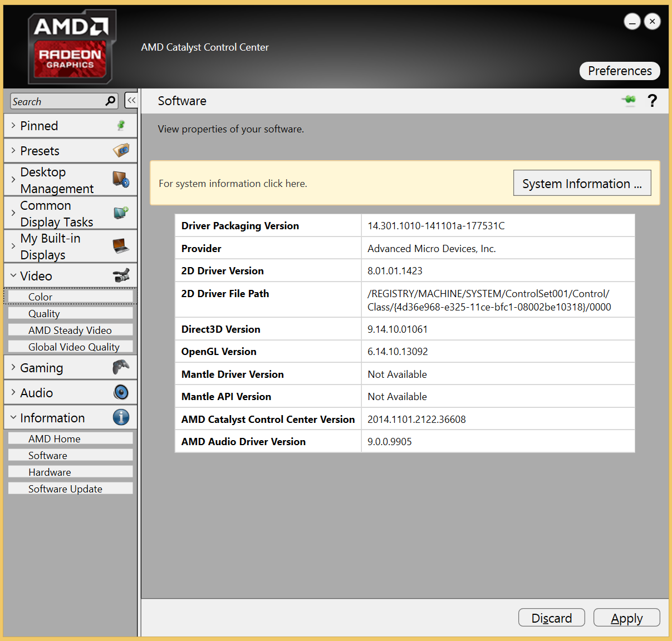Expand the Desktop Management section

tap(13, 179)
